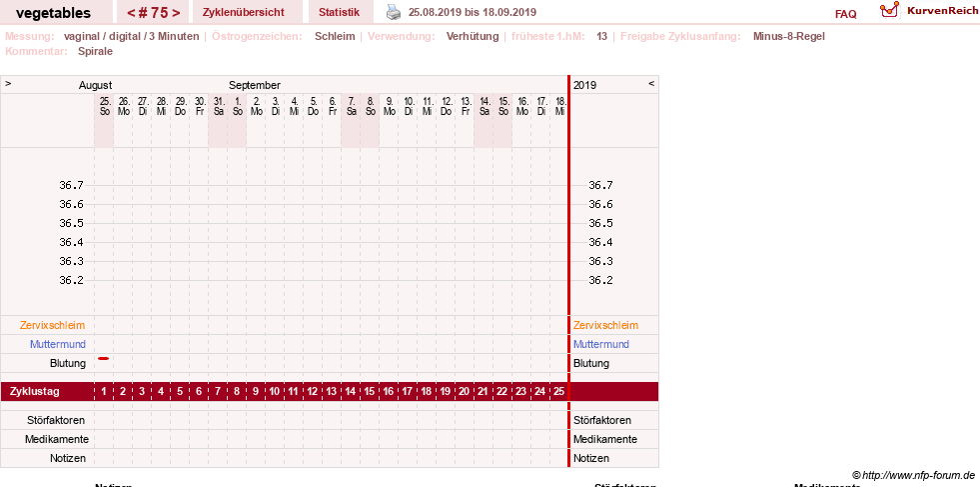Open the KurvenReich logo link

[928, 10]
